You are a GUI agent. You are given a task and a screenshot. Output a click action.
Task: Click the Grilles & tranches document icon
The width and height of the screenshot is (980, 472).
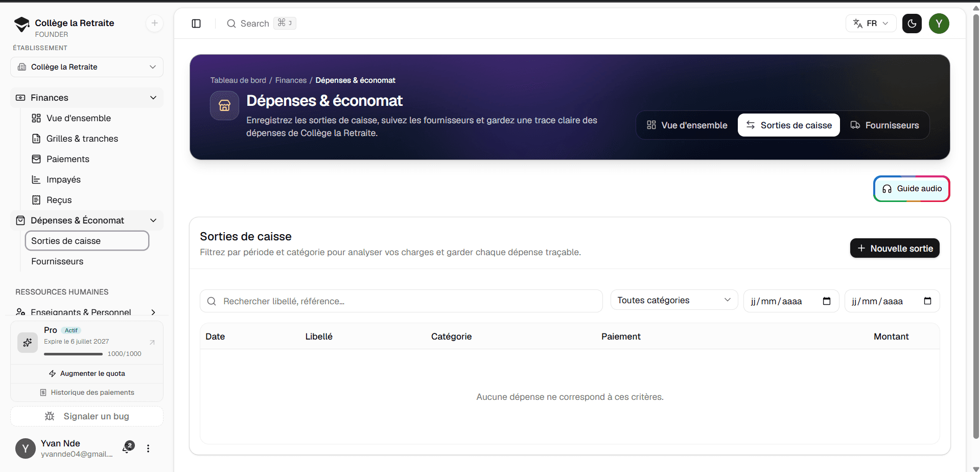pyautogui.click(x=36, y=139)
